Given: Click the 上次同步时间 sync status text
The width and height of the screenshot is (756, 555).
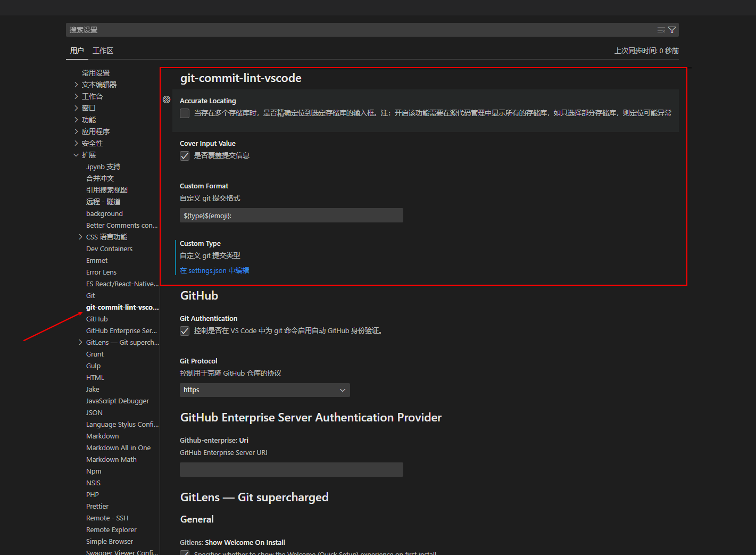Looking at the screenshot, I should pos(646,51).
